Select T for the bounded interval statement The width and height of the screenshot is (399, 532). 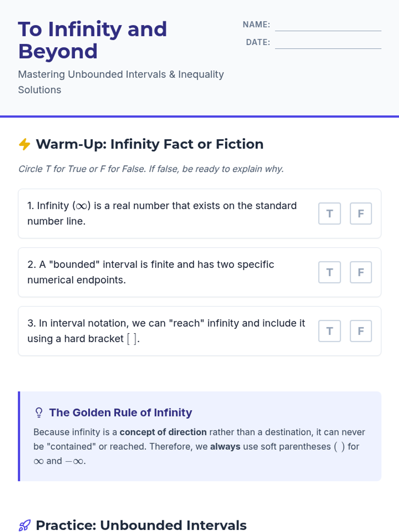coord(330,272)
